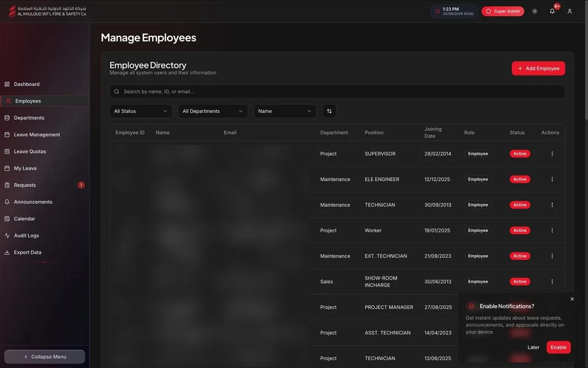
Task: Go to Departments page
Action: click(x=45, y=118)
